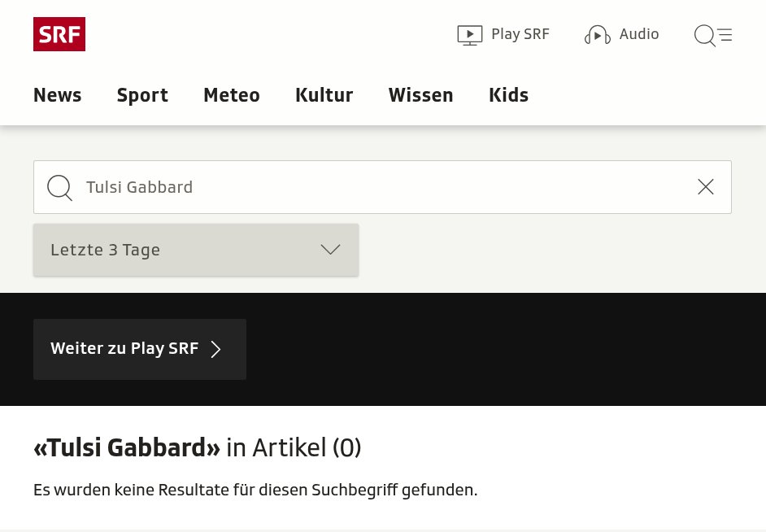
Task: Open the Wissen section
Action: 420,95
